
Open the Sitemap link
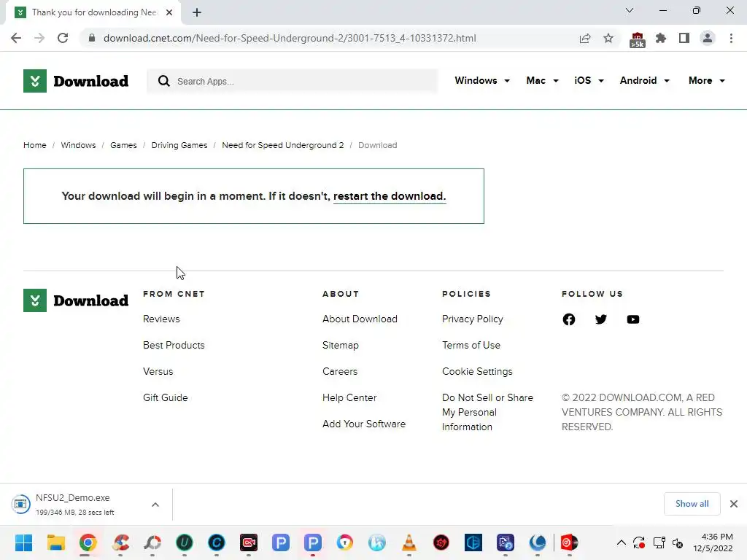click(x=341, y=345)
